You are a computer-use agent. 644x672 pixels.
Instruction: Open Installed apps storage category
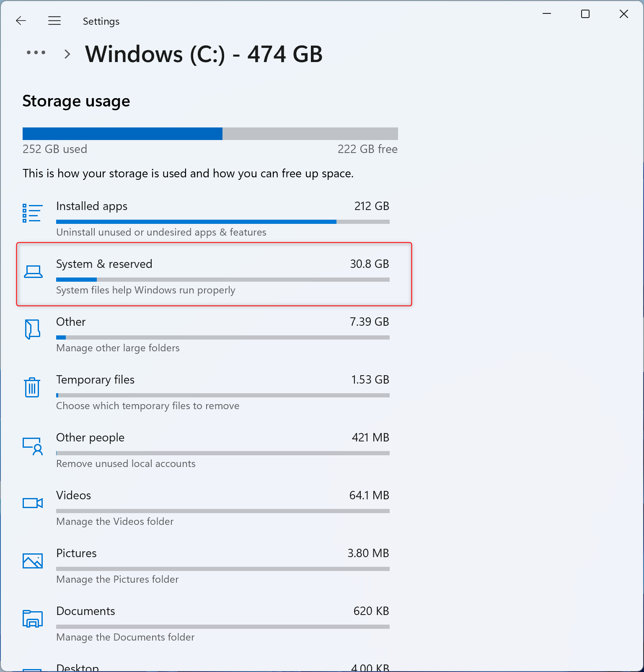[92, 206]
